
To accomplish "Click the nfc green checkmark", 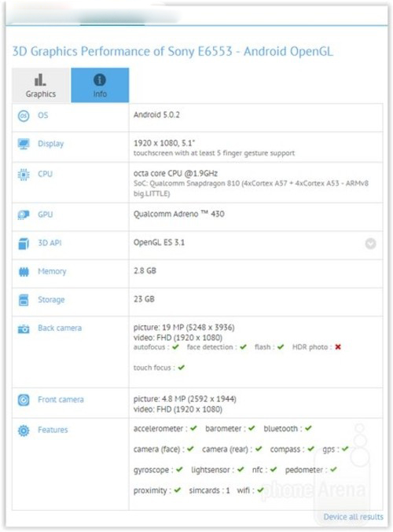I will [x=274, y=470].
